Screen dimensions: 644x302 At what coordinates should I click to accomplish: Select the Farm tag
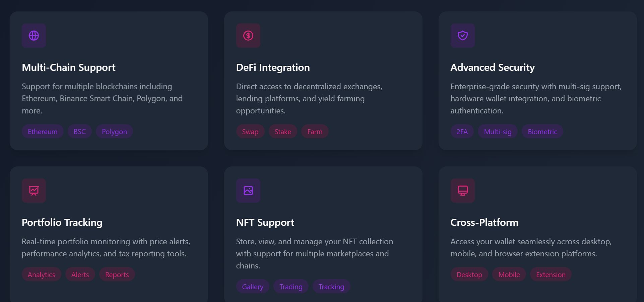click(315, 132)
